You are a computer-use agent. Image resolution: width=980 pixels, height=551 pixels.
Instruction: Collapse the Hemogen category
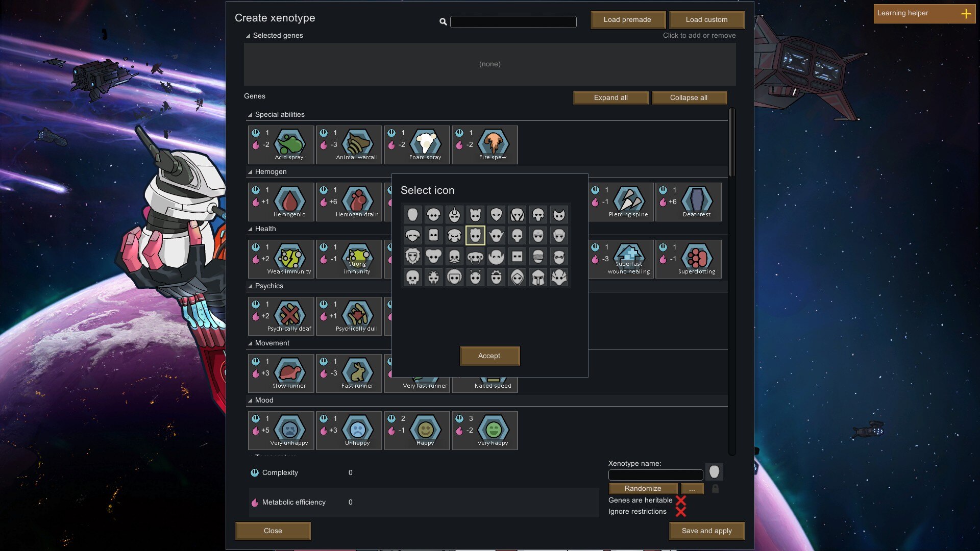point(250,172)
